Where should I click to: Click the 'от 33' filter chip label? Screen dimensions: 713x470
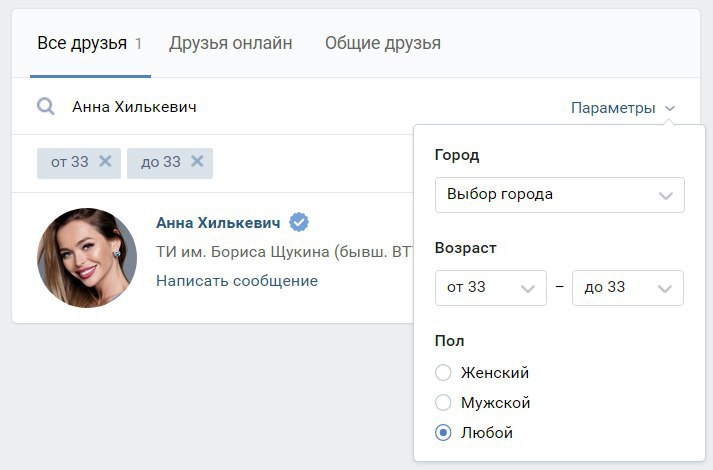point(70,162)
